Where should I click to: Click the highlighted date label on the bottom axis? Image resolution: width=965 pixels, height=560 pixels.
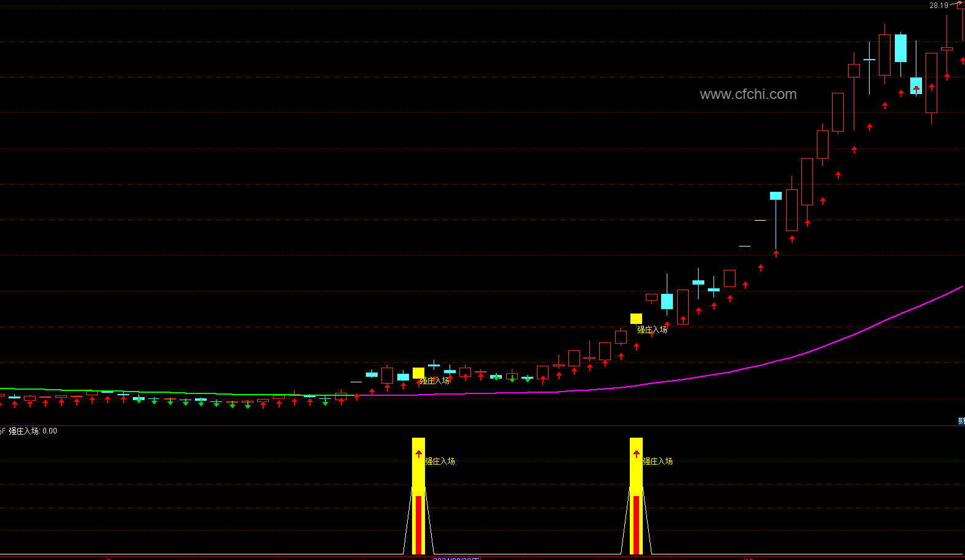(x=456, y=558)
